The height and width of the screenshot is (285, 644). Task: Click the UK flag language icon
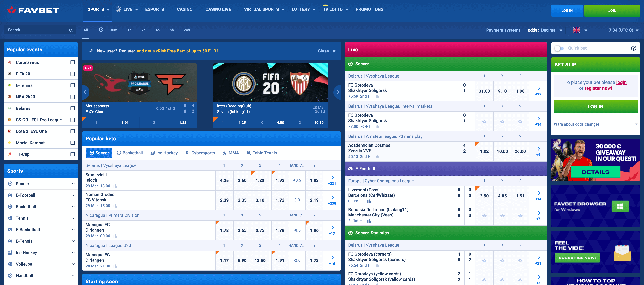pyautogui.click(x=576, y=30)
